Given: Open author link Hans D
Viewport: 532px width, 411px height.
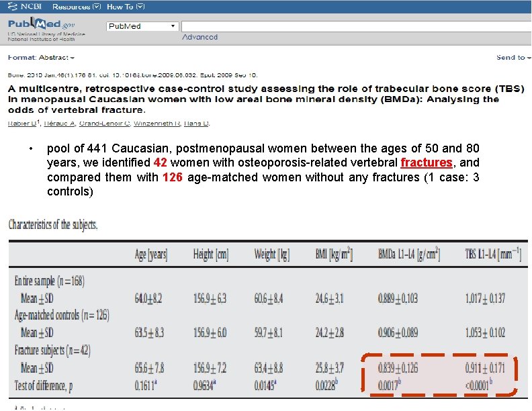Looking at the screenshot, I should (196, 124).
